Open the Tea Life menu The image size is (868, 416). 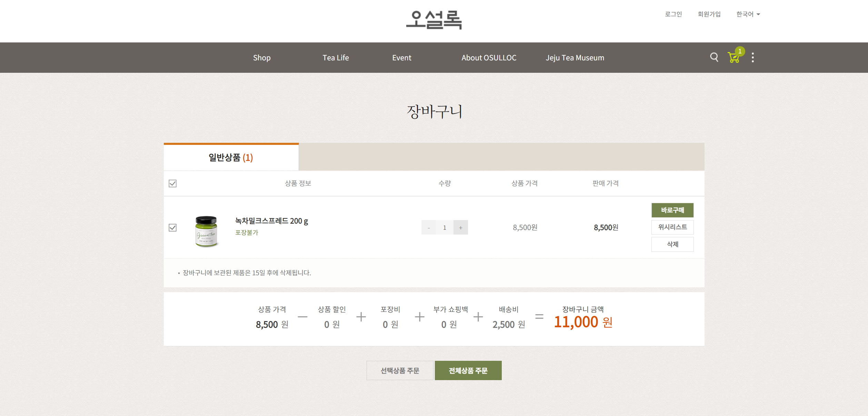[336, 58]
